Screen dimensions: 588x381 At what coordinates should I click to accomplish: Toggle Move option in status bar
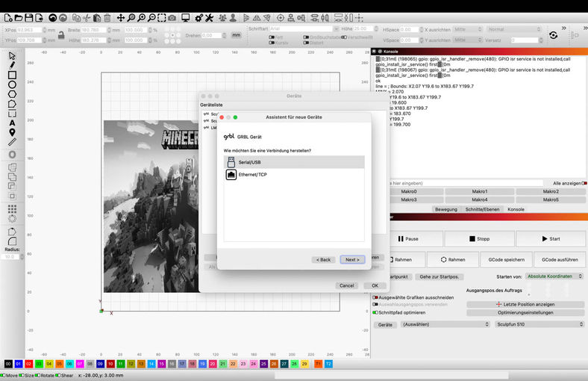(3, 375)
